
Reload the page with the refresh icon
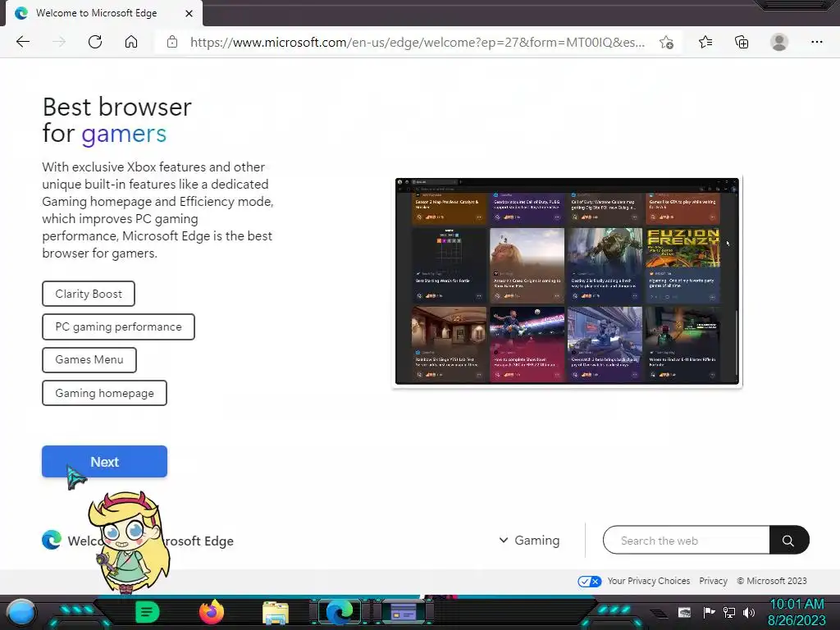pyautogui.click(x=95, y=42)
